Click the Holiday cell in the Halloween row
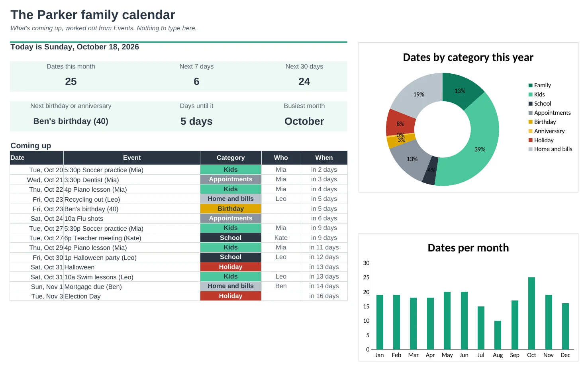 (231, 267)
